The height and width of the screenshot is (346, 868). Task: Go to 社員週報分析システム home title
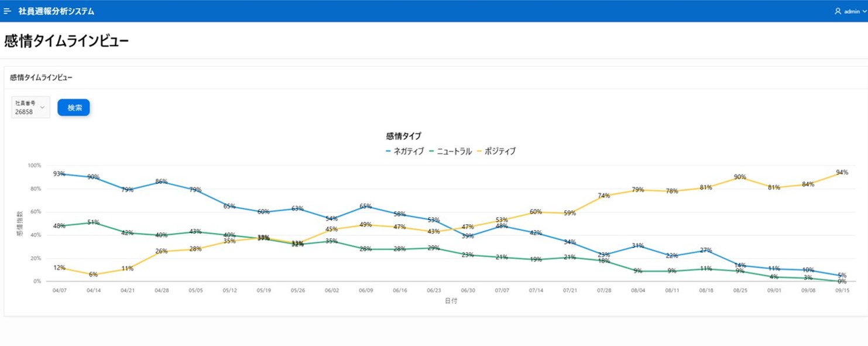coord(56,11)
